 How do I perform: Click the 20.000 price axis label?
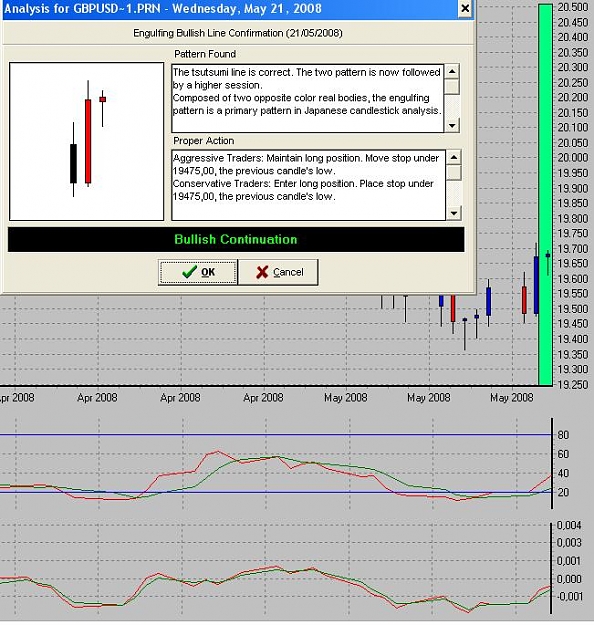coord(573,158)
